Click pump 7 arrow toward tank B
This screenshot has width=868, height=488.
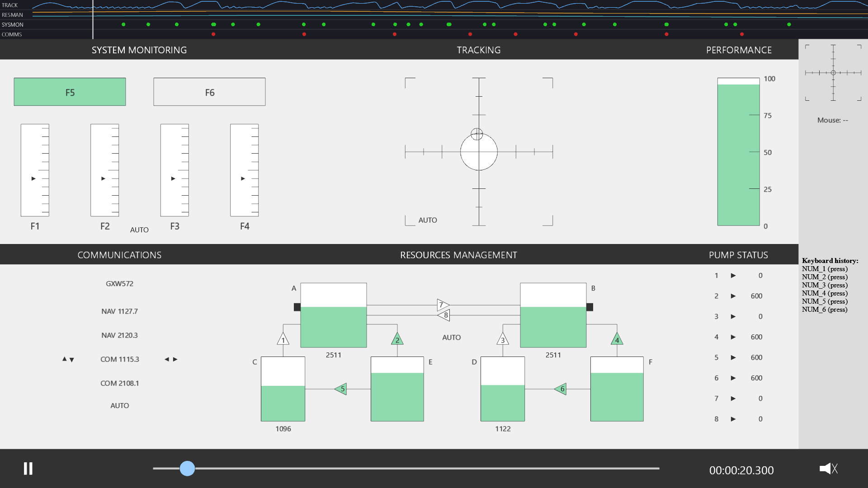pos(443,305)
